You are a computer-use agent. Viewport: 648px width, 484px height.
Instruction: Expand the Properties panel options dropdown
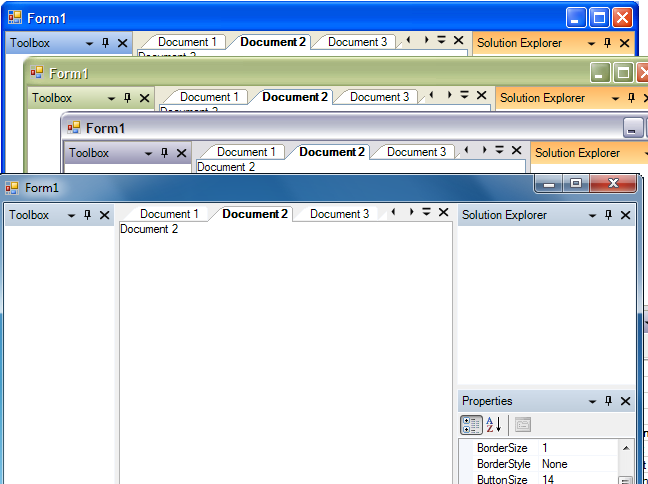(x=591, y=401)
